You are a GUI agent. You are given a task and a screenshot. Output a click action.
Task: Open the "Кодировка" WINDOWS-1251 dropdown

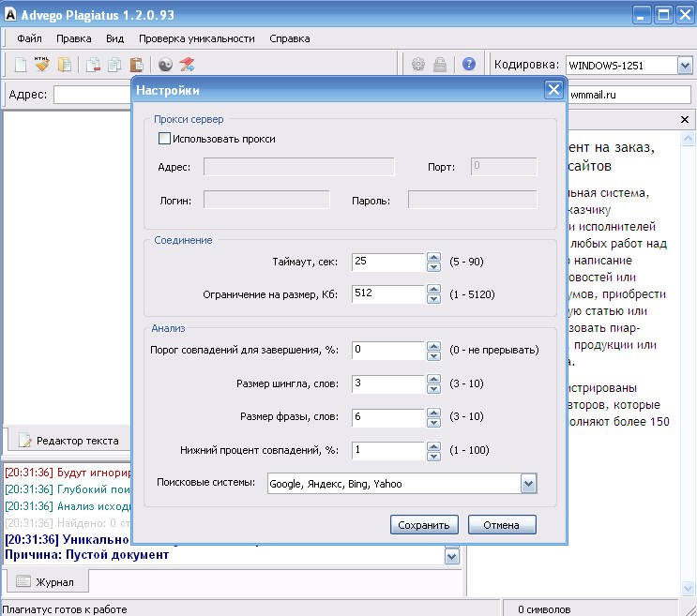click(x=686, y=66)
